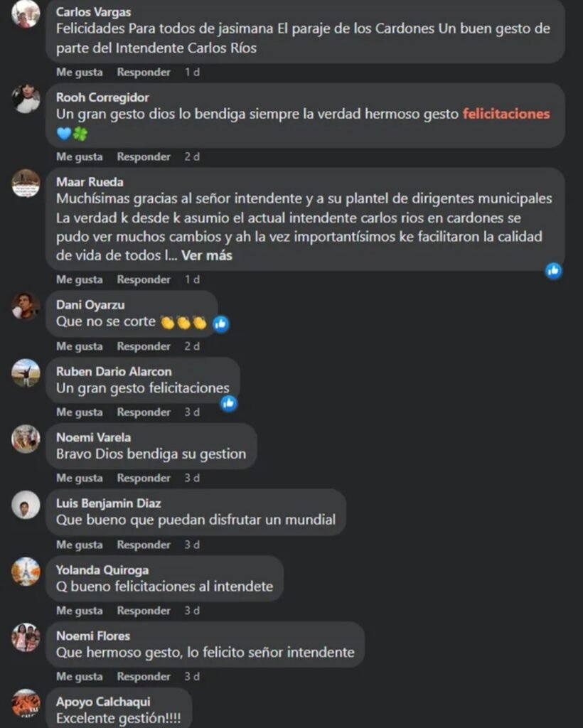Screen dimensions: 583x728
Task: Click the red felicitaciones highlighted word
Action: 506,114
